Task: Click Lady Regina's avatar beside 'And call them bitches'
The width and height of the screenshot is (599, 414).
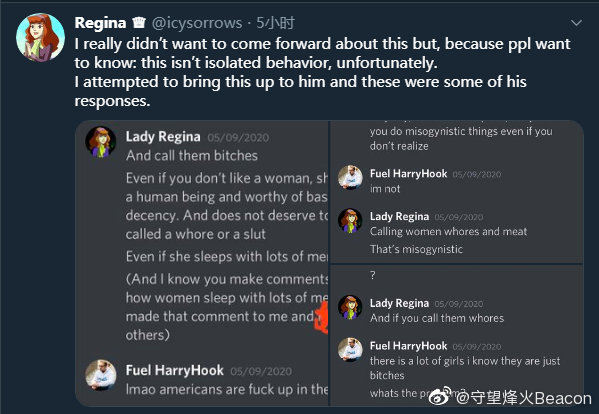Action: (100, 142)
